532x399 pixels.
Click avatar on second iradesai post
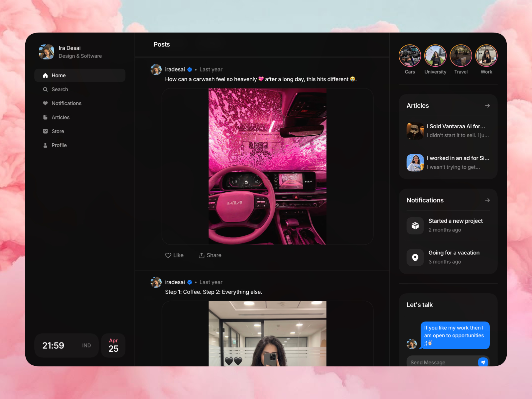point(156,282)
